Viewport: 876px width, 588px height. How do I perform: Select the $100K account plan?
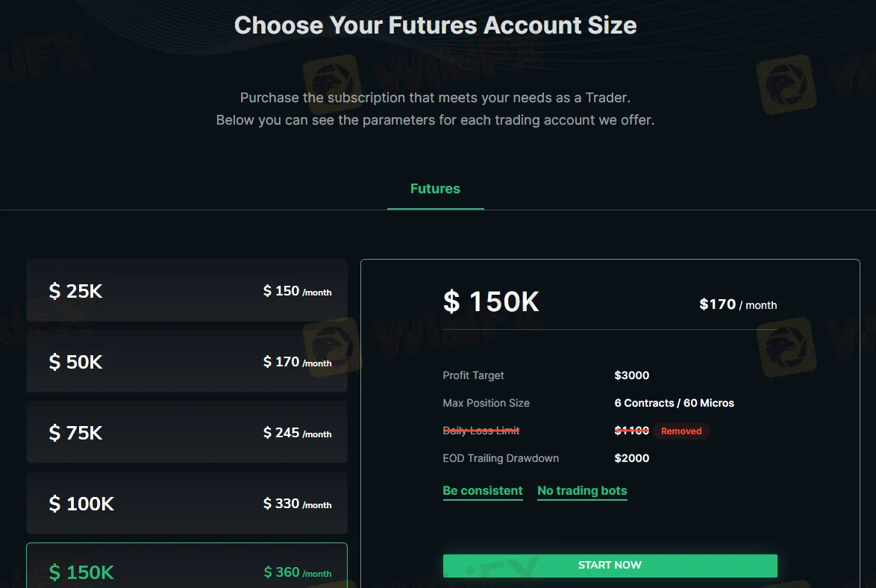tap(187, 504)
